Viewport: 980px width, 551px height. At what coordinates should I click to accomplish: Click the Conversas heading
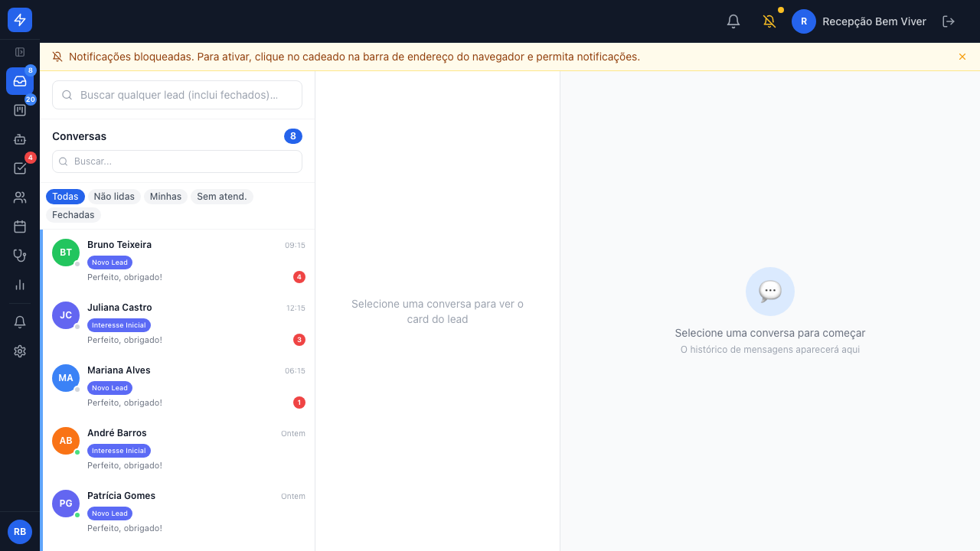pyautogui.click(x=80, y=136)
